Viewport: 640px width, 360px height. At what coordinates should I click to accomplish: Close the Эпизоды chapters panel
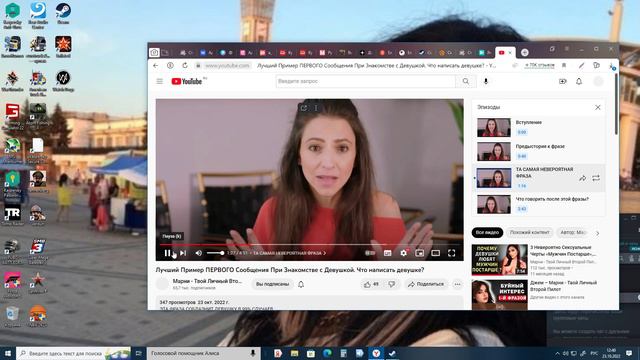pos(598,107)
